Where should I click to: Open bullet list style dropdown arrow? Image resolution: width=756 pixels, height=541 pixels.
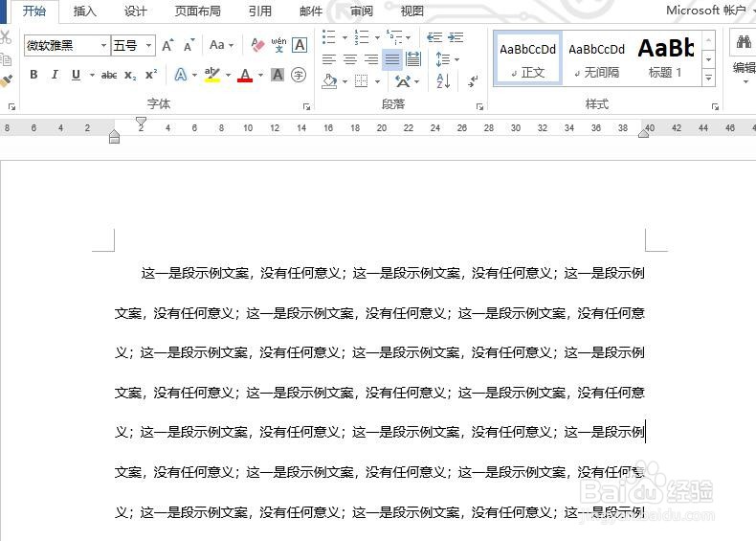coord(345,37)
